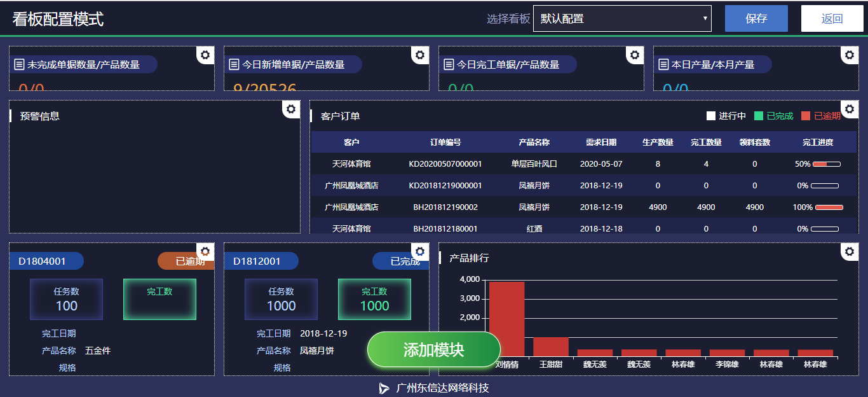Open settings gear on D1812001 card
This screenshot has width=868, height=397.
click(419, 251)
